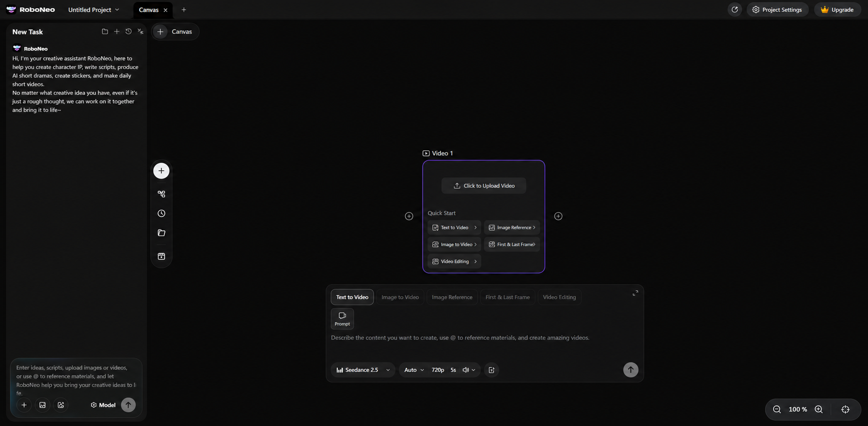Open the Auto aspect ratio dropdown
868x426 pixels.
[414, 370]
